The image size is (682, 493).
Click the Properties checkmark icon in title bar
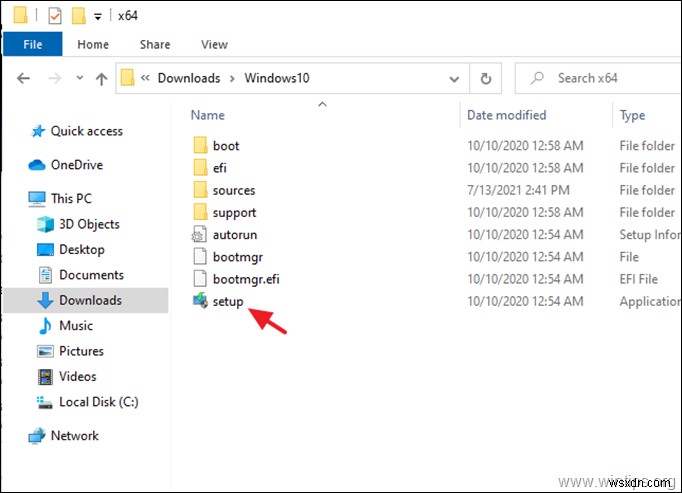(x=55, y=16)
